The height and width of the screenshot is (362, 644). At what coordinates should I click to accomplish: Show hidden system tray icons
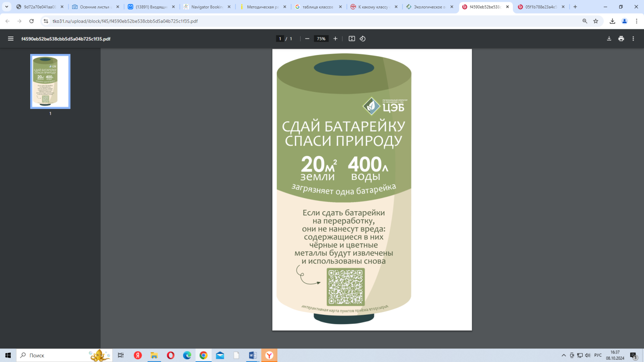pyautogui.click(x=564, y=355)
